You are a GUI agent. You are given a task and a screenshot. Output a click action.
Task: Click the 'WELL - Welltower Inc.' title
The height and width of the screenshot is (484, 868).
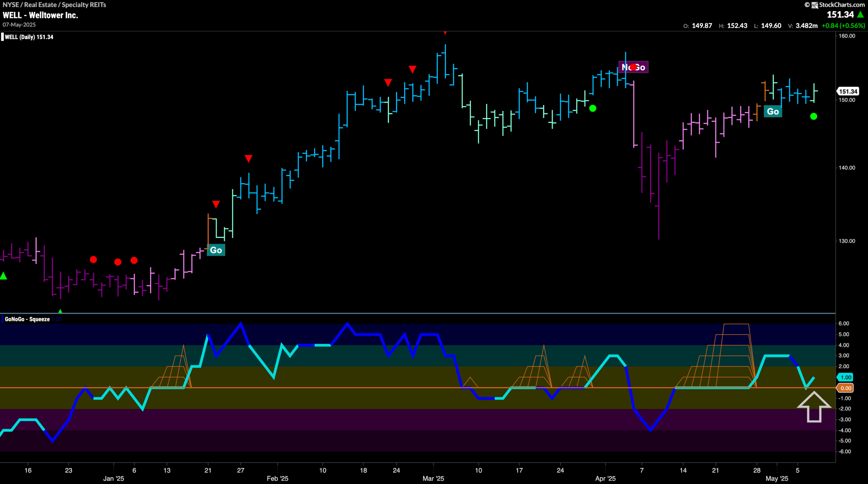tap(40, 15)
